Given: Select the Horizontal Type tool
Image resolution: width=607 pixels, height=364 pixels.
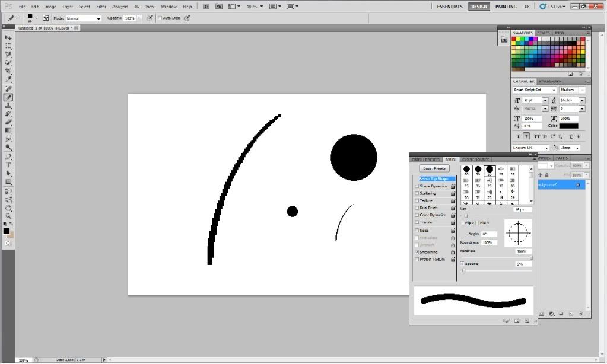Looking at the screenshot, I should point(8,165).
